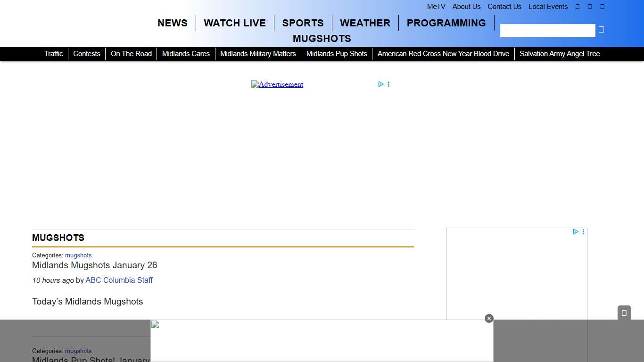The image size is (644, 362).
Task: Click the last social icon in top bar
Action: [602, 7]
